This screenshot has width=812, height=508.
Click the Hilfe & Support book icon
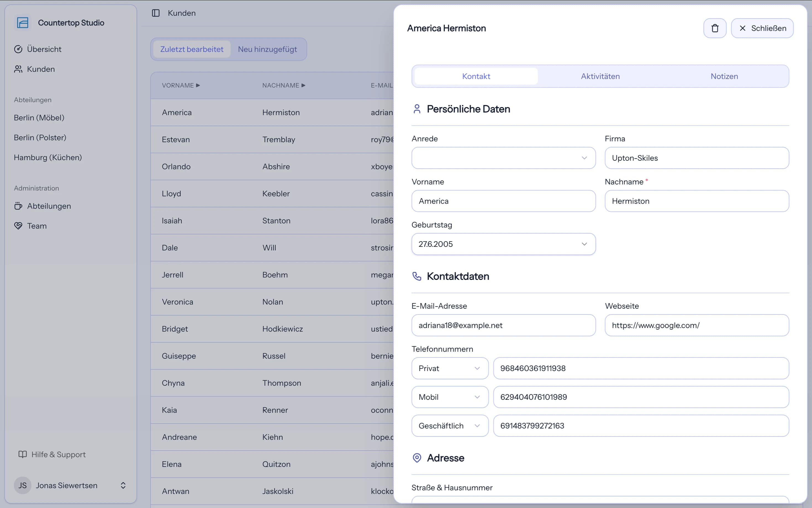(x=23, y=454)
